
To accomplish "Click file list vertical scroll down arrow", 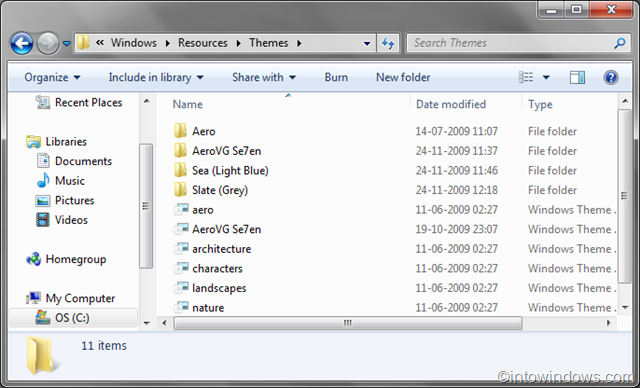I will click(x=624, y=307).
